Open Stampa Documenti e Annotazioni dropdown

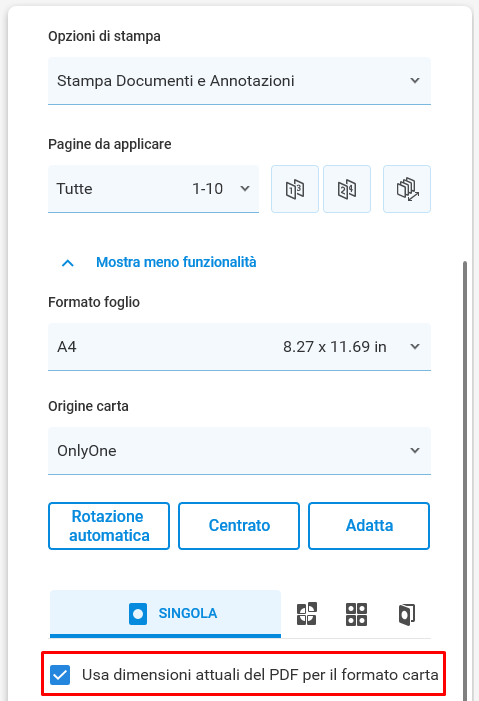click(x=239, y=81)
